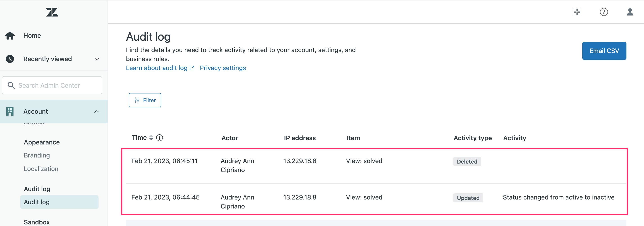
Task: Open the help question mark icon
Action: [603, 12]
